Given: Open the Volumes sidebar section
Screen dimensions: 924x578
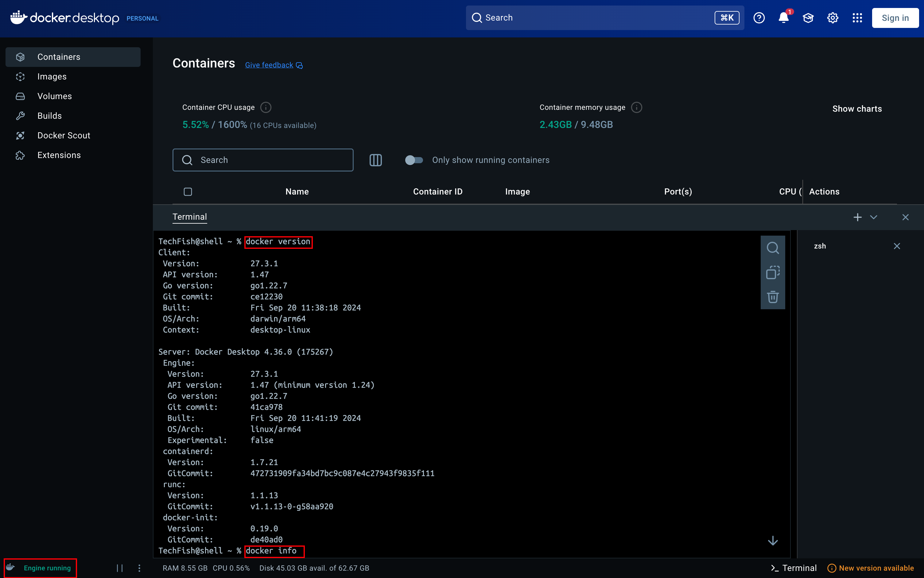Looking at the screenshot, I should click(x=73, y=96).
